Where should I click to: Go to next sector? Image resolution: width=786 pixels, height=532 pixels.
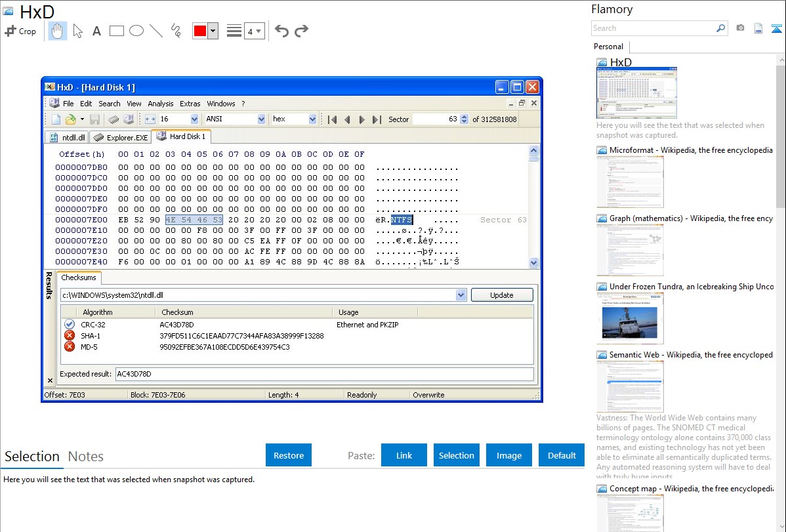click(x=362, y=119)
